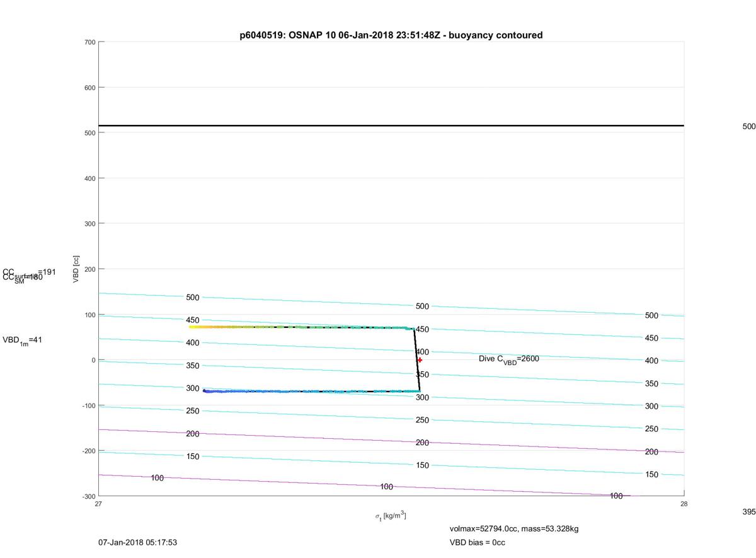Viewport: 756px width, 558px height.
Task: Select the σt [kg/m³] x-axis label
Action: click(391, 516)
